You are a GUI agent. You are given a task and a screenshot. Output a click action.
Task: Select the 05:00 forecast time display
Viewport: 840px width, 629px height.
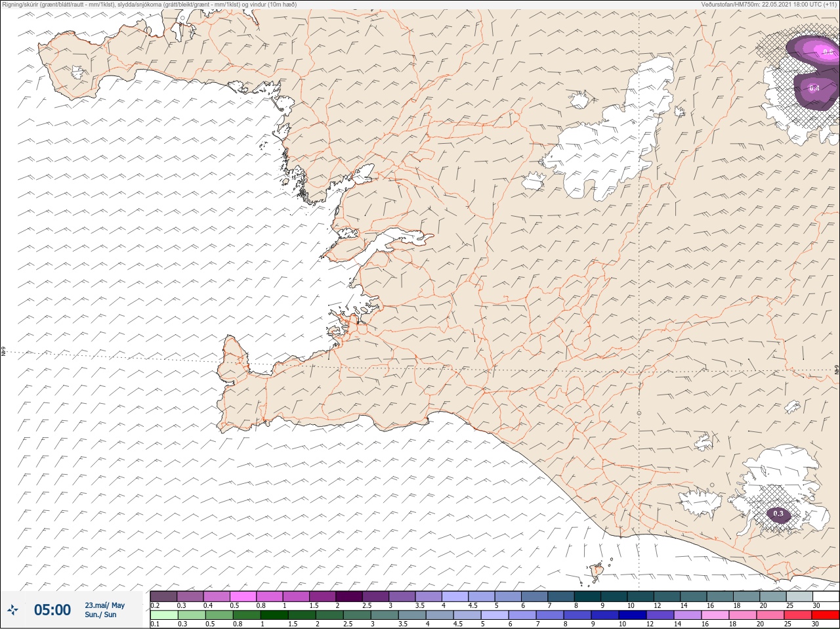[x=52, y=610]
